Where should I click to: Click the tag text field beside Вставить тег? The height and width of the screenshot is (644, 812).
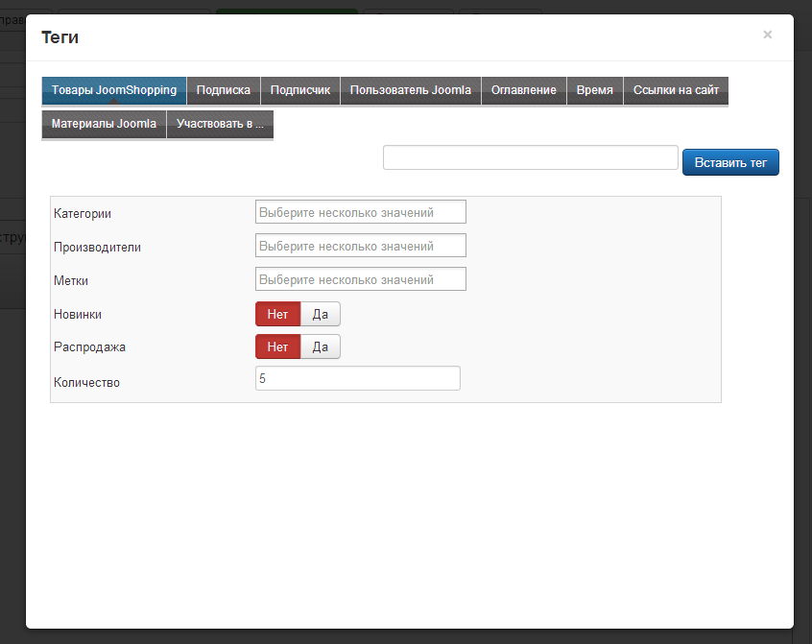tap(530, 157)
